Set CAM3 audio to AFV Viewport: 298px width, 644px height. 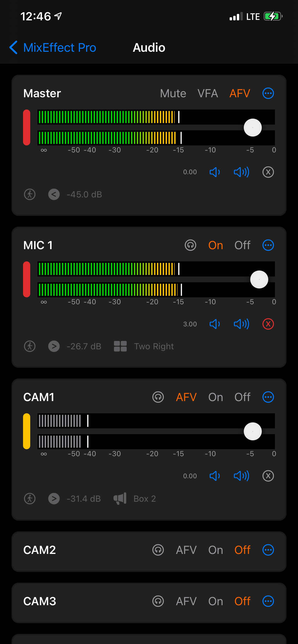click(186, 601)
